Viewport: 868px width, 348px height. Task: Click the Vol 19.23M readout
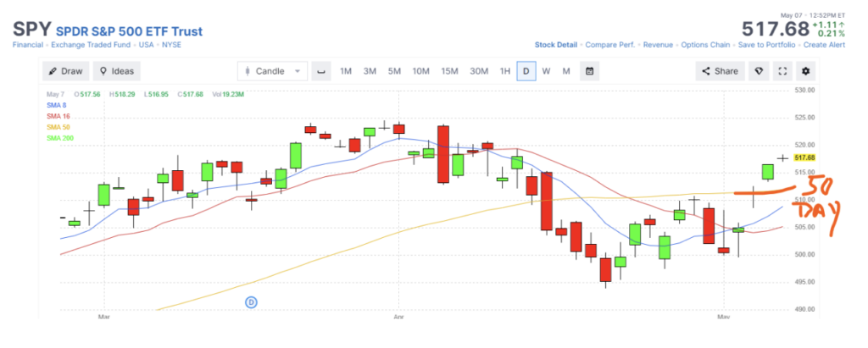(229, 94)
